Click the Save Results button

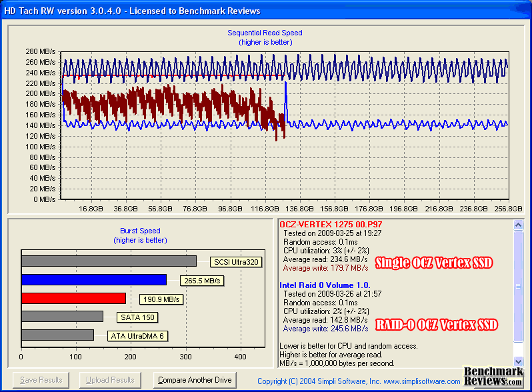click(41, 380)
